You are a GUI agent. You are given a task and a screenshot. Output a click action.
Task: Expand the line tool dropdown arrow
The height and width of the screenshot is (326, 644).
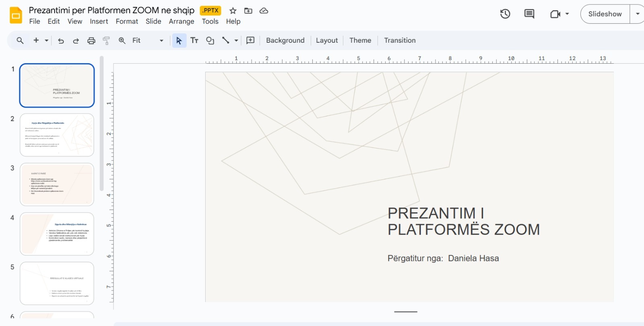236,41
